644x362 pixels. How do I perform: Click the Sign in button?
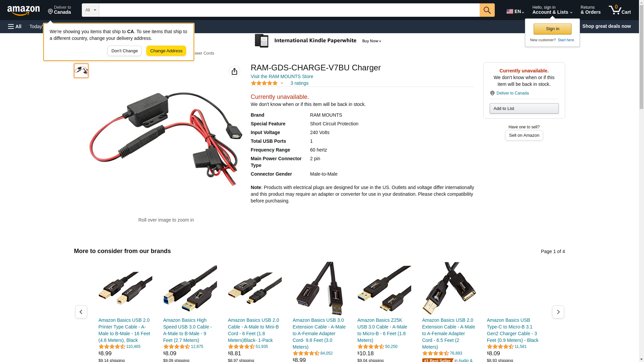click(x=552, y=29)
